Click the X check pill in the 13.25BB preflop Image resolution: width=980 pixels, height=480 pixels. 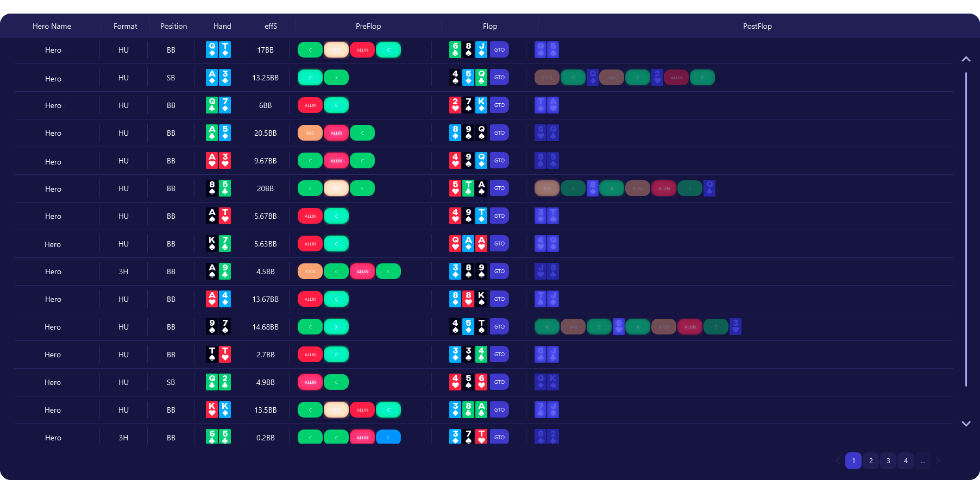336,78
